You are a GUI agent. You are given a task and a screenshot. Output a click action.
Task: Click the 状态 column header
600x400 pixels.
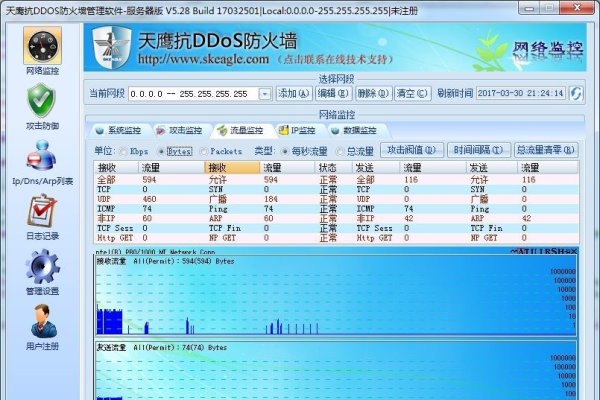pos(333,168)
